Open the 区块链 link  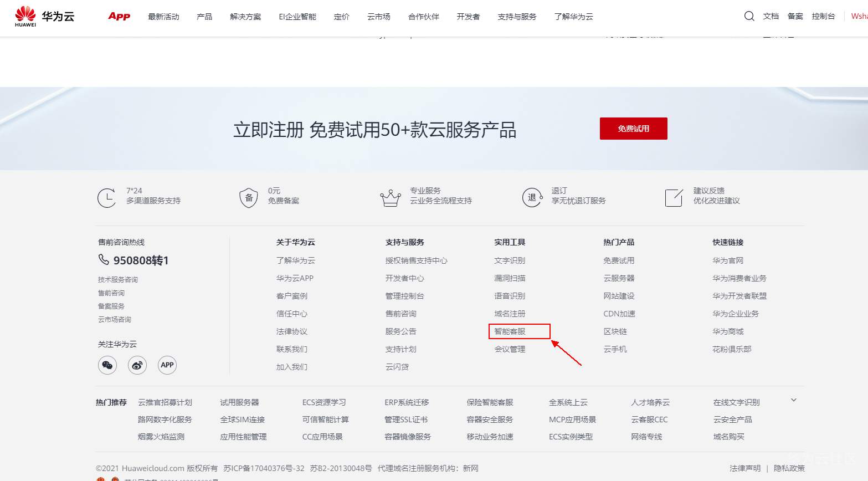615,331
